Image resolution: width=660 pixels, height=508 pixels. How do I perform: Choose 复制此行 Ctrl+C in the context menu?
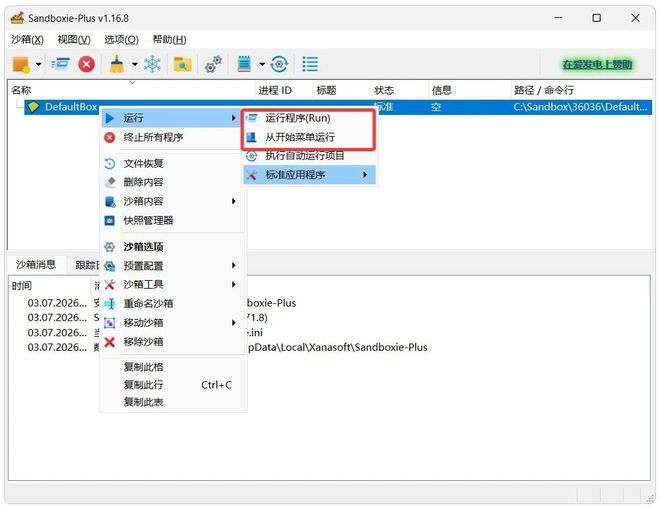coord(172,385)
